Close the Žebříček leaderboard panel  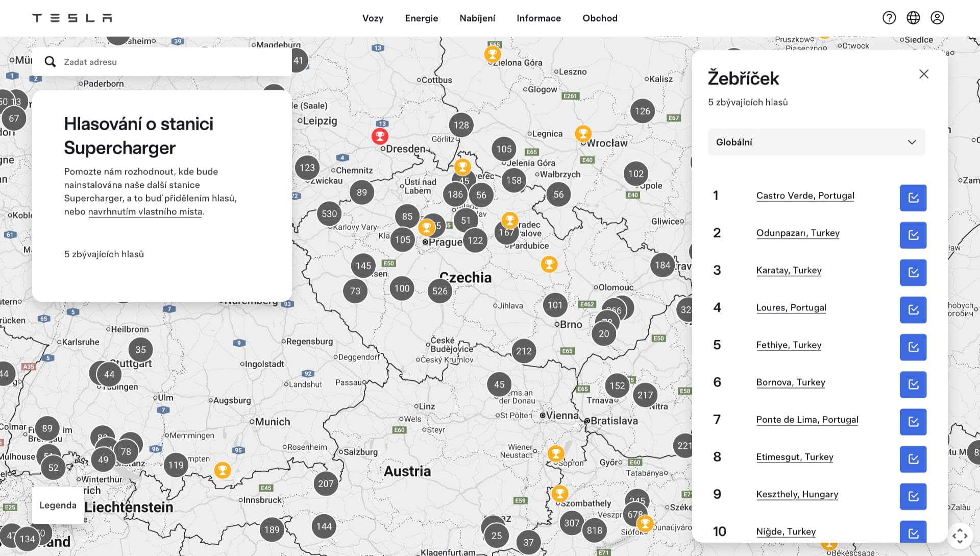tap(923, 74)
